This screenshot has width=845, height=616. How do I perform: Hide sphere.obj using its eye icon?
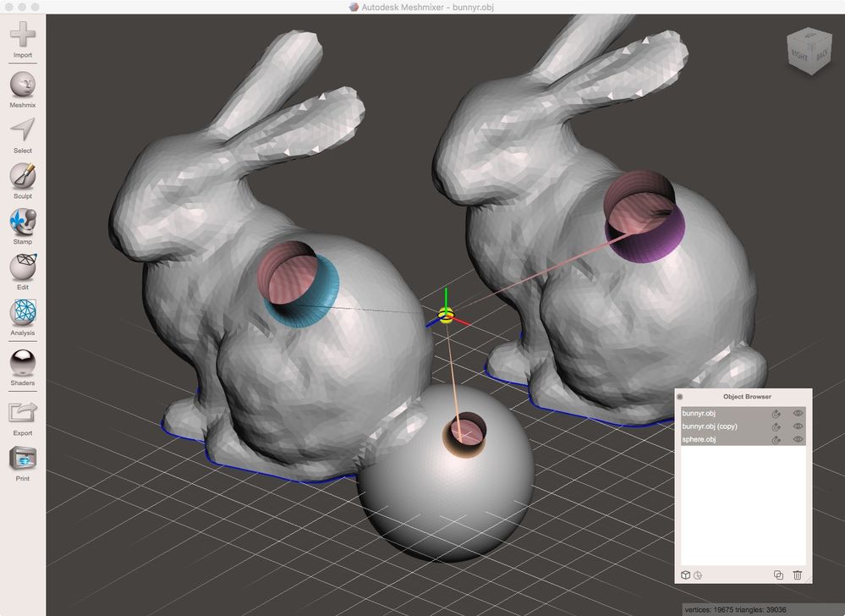pyautogui.click(x=798, y=439)
